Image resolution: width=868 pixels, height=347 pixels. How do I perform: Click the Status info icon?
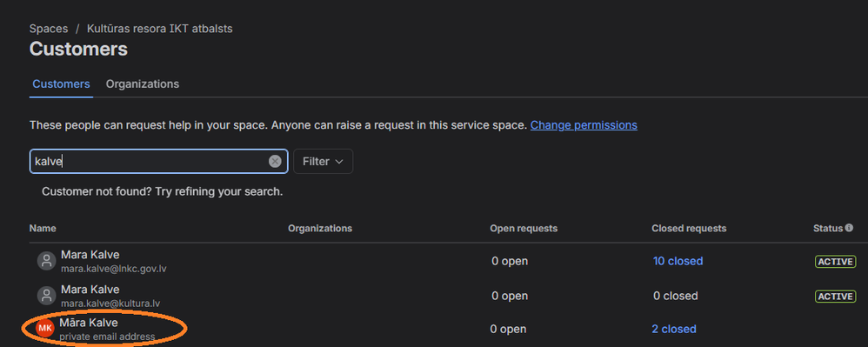(x=849, y=228)
